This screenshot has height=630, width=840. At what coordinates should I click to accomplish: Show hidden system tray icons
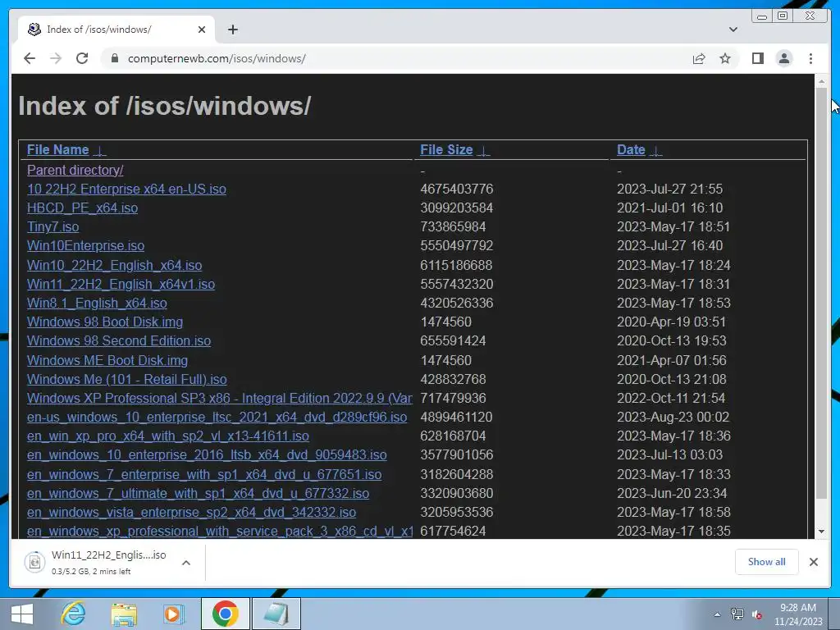pyautogui.click(x=717, y=614)
